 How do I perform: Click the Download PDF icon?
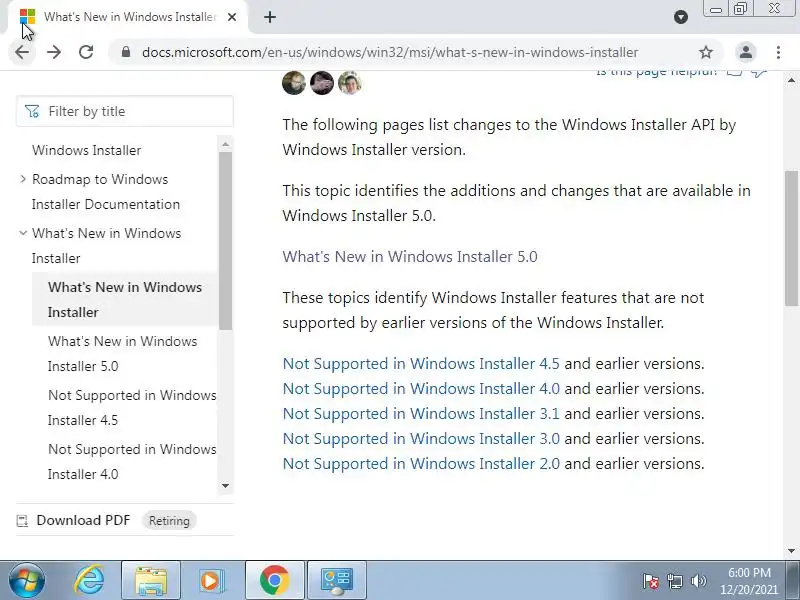[x=22, y=521]
